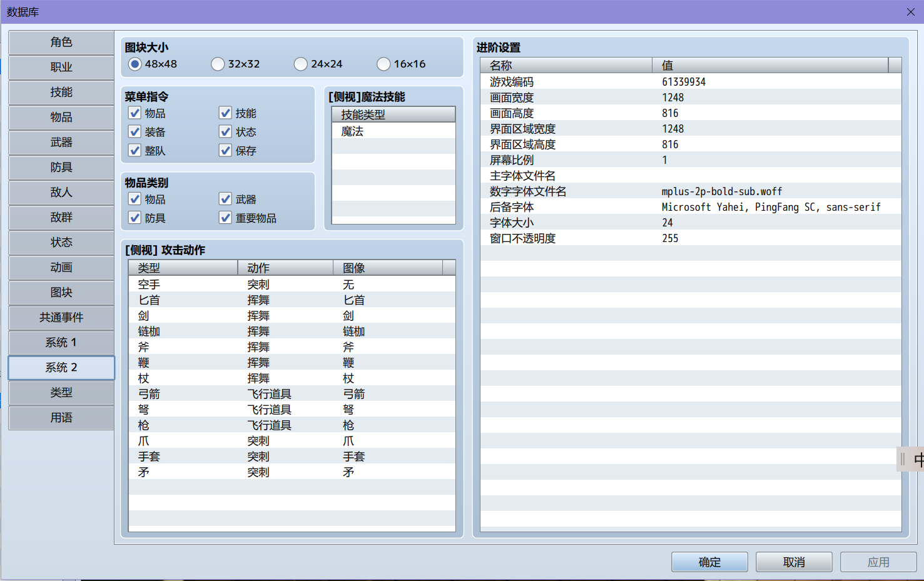Pick the 16×16 tile size

click(x=383, y=64)
